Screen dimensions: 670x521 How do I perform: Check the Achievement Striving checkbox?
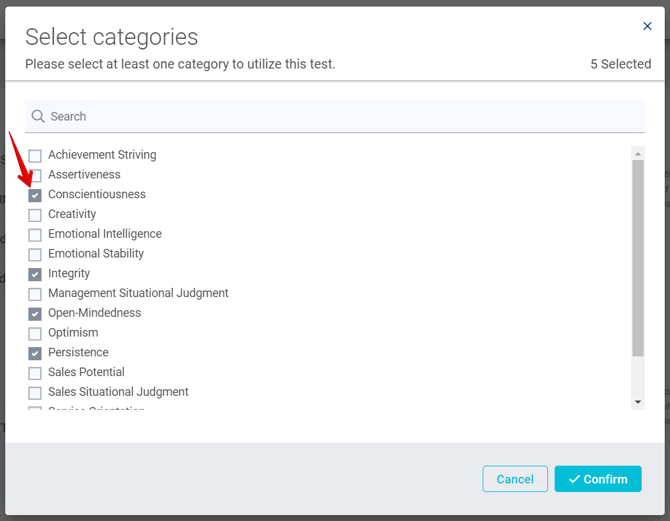(x=35, y=156)
